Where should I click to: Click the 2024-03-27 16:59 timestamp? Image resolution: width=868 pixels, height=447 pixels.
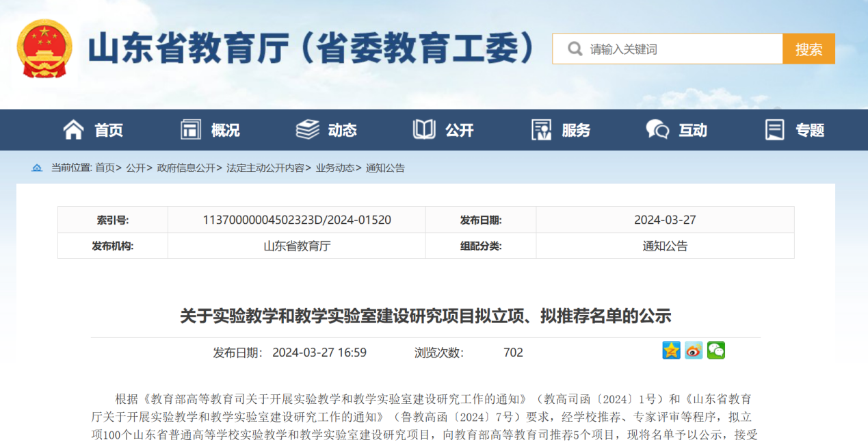[319, 353]
